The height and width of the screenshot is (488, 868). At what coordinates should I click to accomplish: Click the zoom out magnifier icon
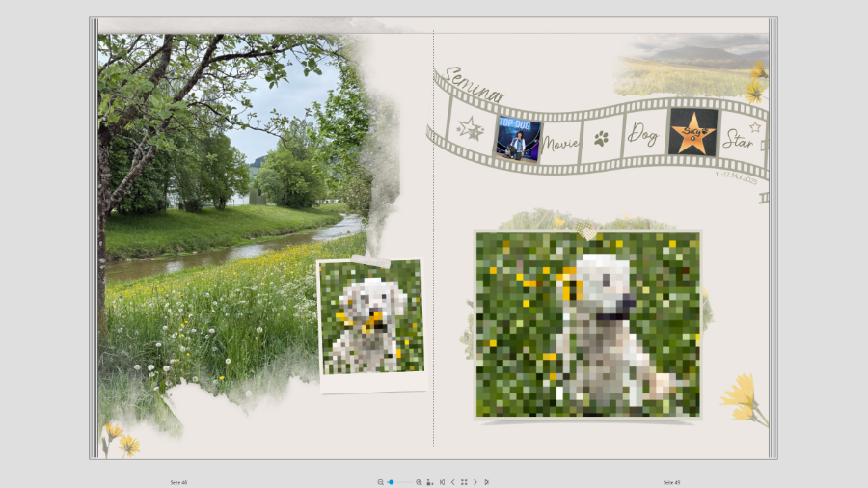coord(381,481)
